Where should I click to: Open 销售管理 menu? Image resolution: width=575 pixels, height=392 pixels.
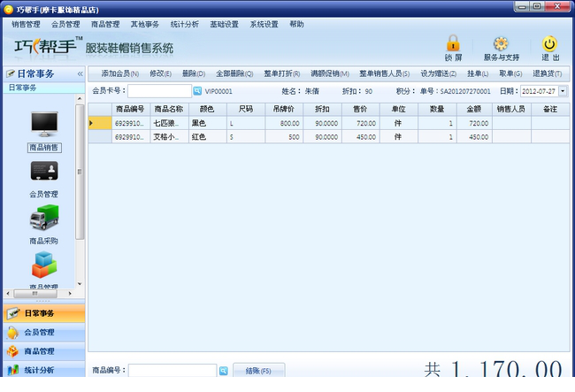[26, 24]
